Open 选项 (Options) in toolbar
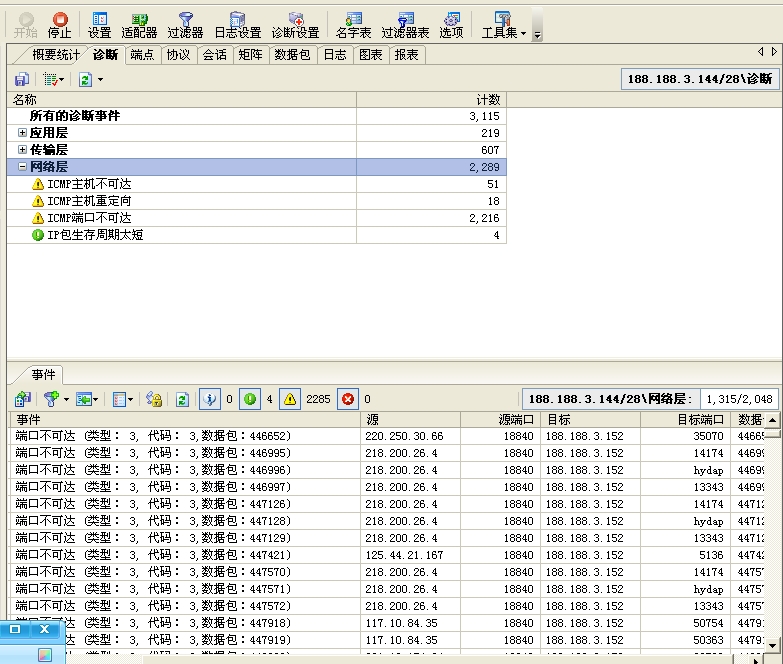 click(451, 24)
